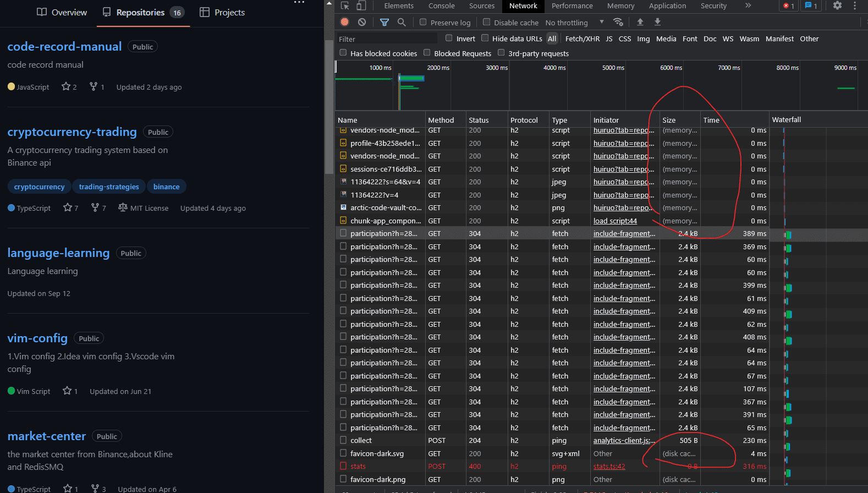The width and height of the screenshot is (868, 493).
Task: Click the inspect element picker icon
Action: coord(345,6)
